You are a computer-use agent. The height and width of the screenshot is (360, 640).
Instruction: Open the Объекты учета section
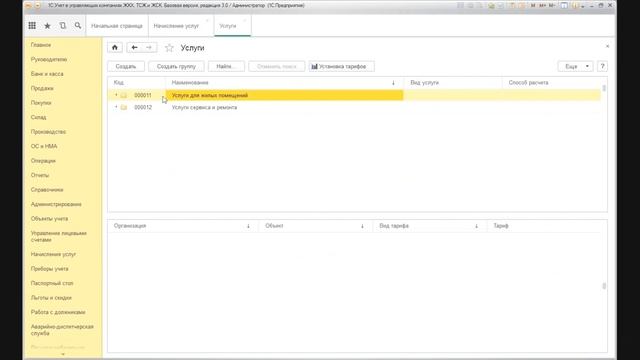(49, 219)
